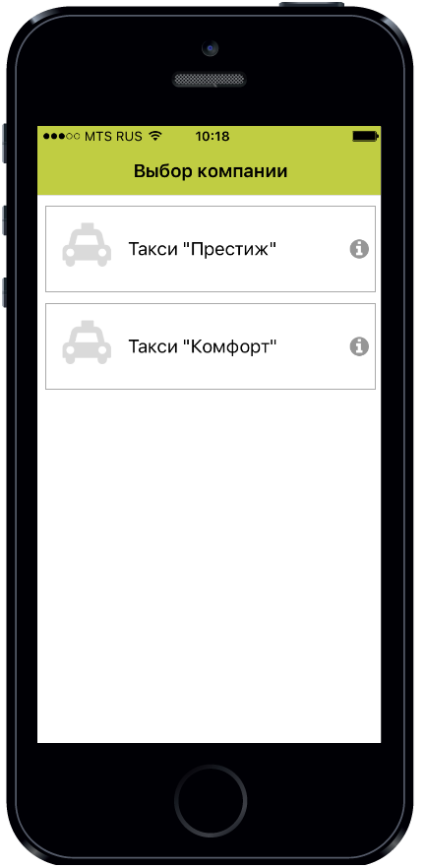
Task: Tap the Wi-Fi status icon
Action: 155,136
